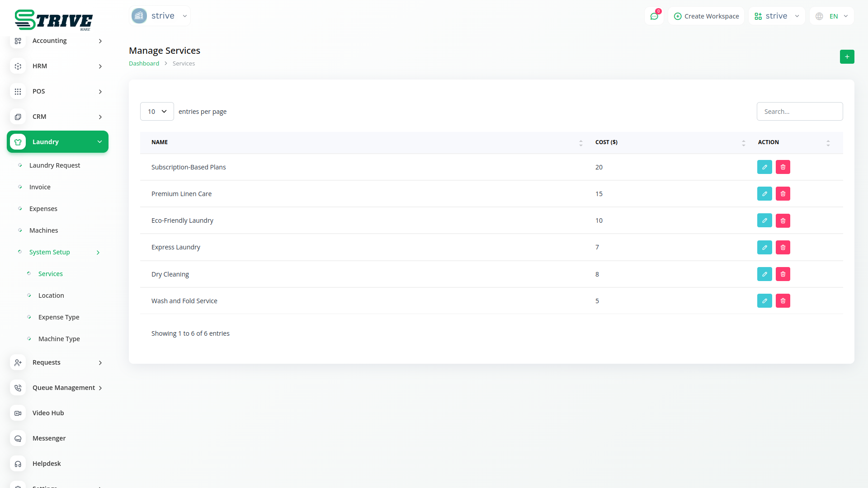Open entries per page dropdown
This screenshot has width=868, height=488.
[x=157, y=112]
